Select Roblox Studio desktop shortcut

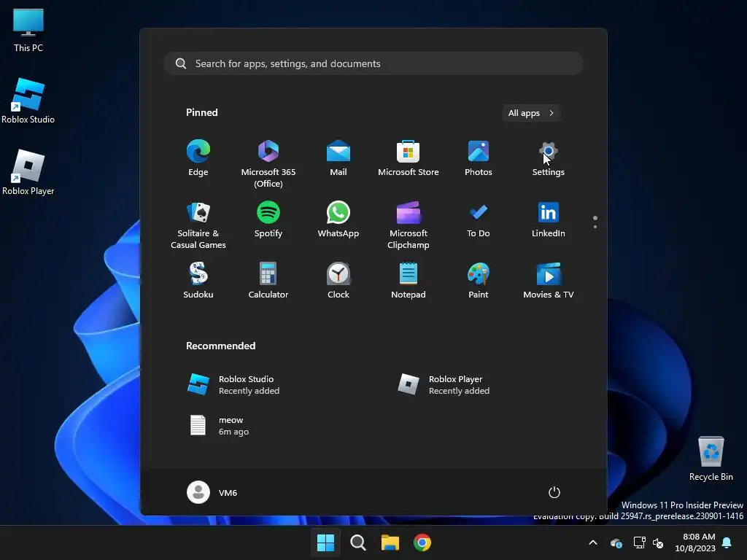click(28, 101)
